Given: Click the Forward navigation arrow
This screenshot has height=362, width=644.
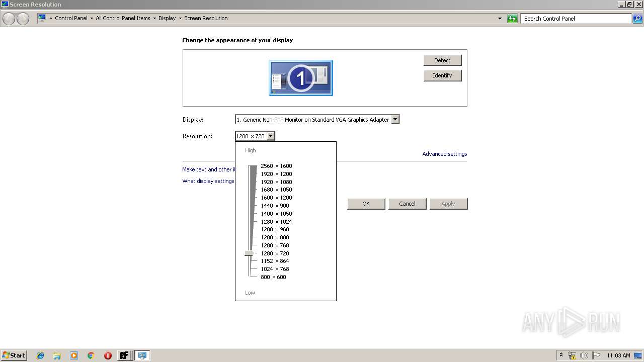Looking at the screenshot, I should click(x=23, y=19).
